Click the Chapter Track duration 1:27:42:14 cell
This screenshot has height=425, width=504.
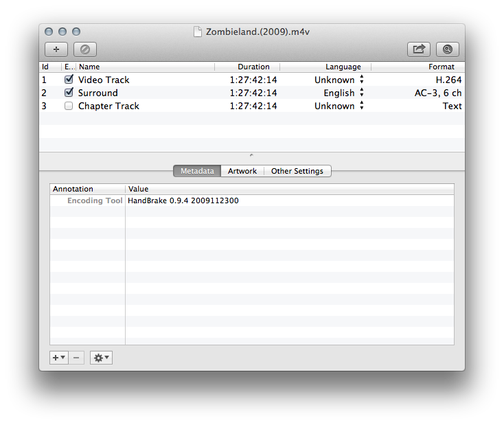tap(253, 106)
